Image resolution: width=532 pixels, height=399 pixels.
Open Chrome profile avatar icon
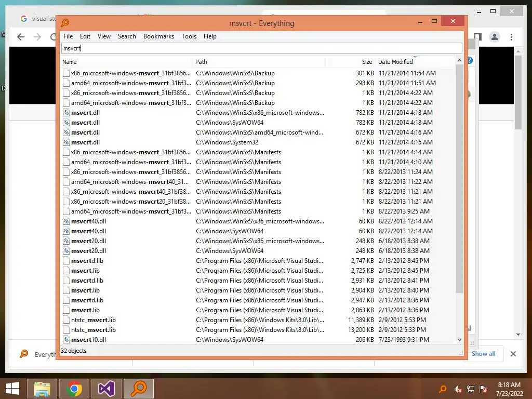(495, 37)
